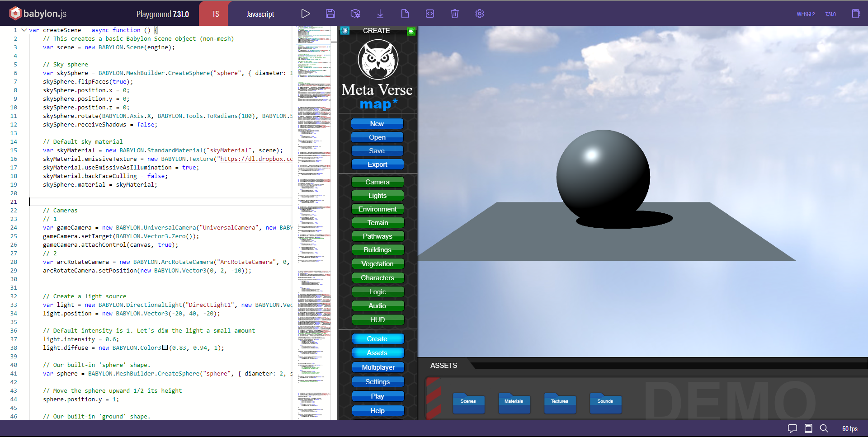Open the forum chat bubble icon

793,428
